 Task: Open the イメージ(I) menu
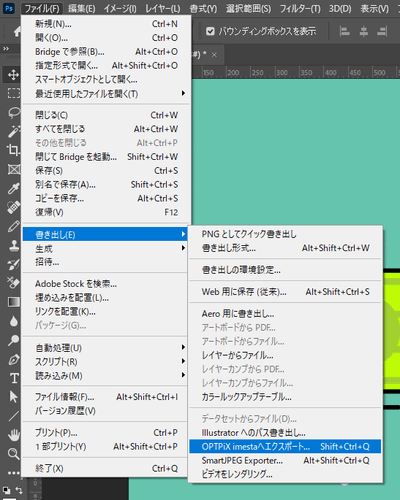(x=120, y=8)
